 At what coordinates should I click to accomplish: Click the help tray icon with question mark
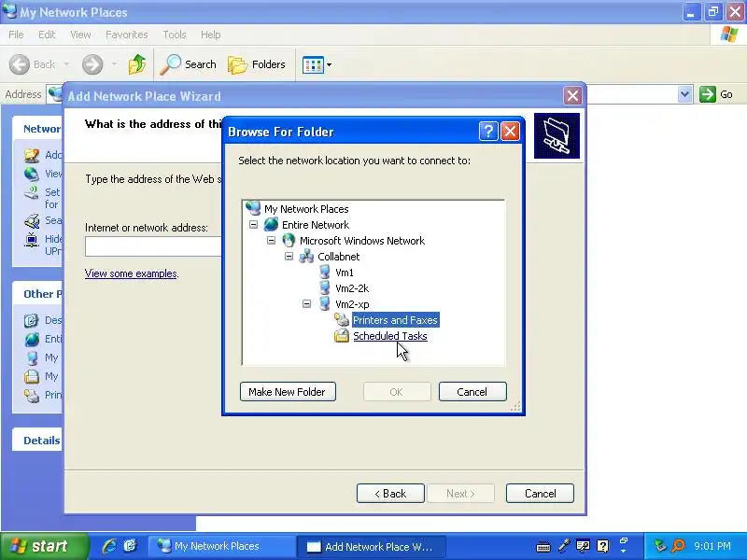602,546
